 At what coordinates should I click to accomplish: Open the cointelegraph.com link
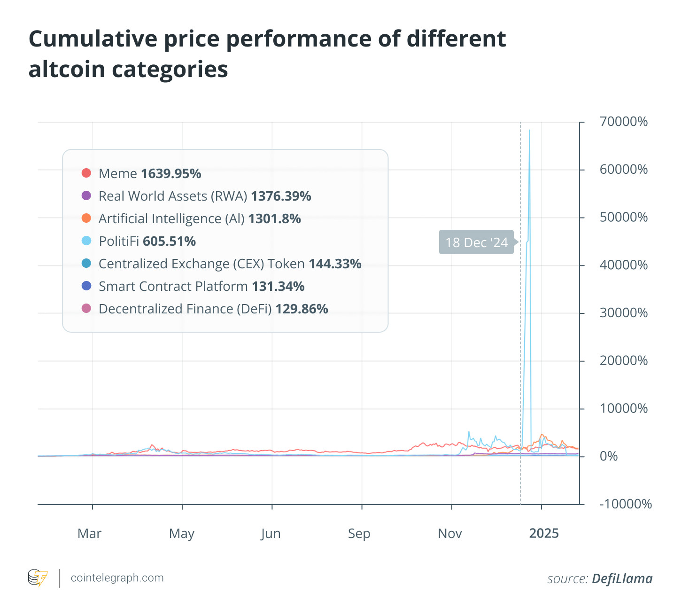tap(117, 578)
